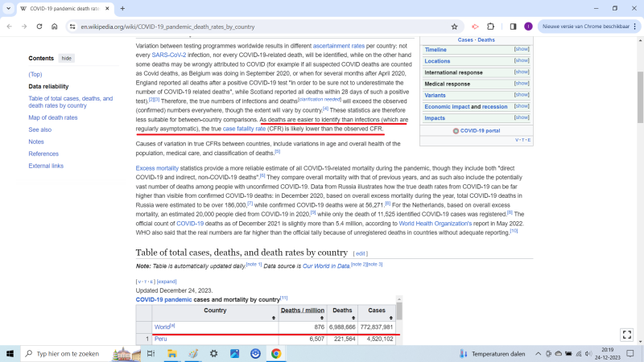
Task: Go to Map of death rates section
Action: click(x=53, y=117)
